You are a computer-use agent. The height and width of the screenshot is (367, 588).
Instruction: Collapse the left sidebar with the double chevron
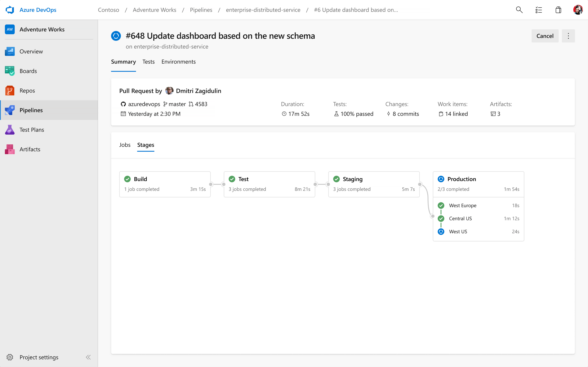coord(88,357)
